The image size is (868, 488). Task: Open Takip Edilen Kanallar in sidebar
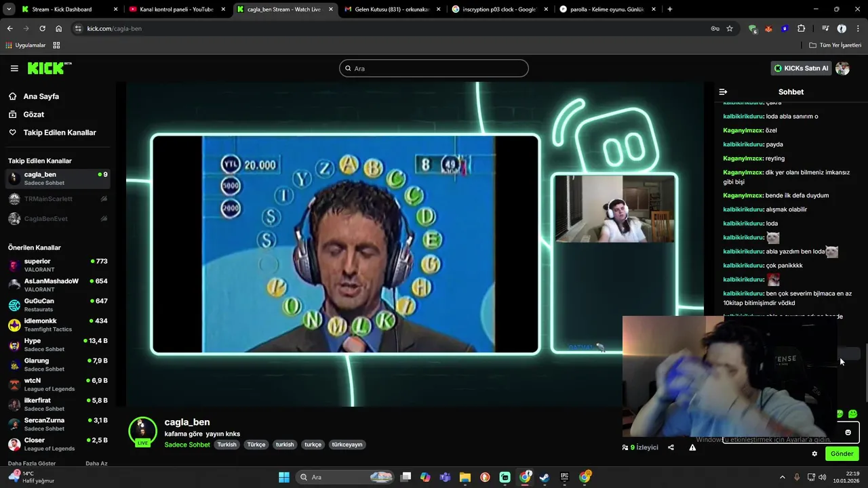tap(59, 133)
